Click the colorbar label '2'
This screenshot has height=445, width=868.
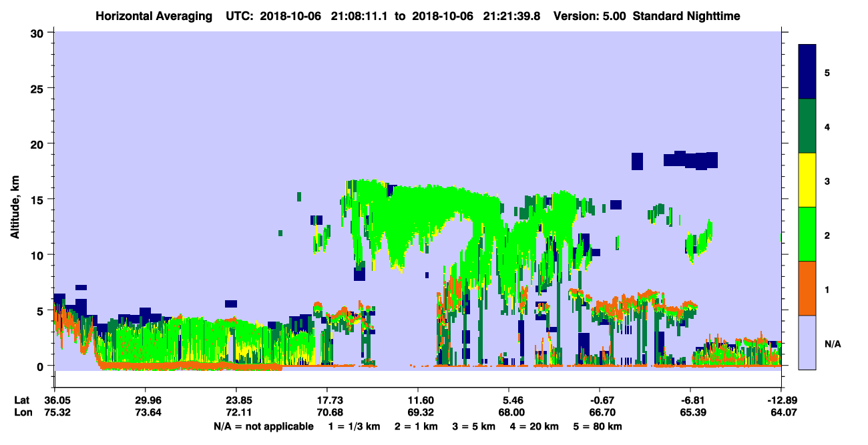(x=827, y=235)
